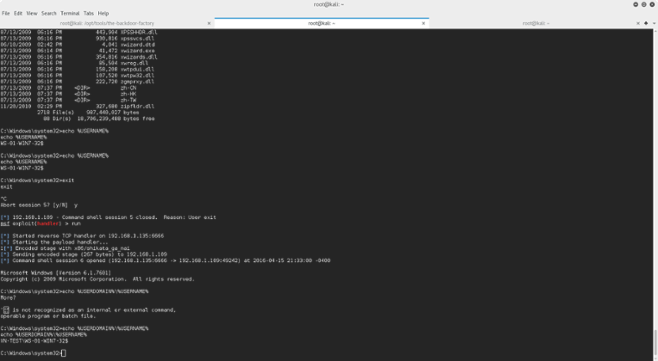Click the 'msf exploit(handler) > run' line
The image size is (658, 361).
point(40,224)
